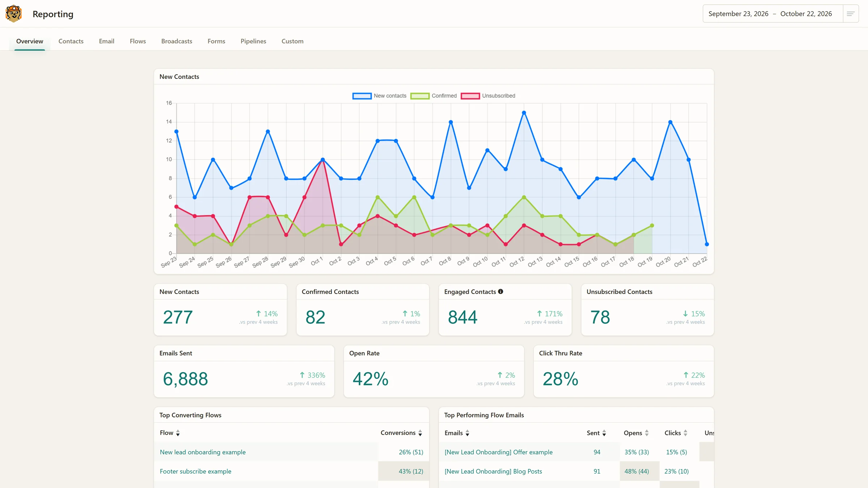
Task: Open the [New Lead Onboarding] Offer example email
Action: (x=499, y=452)
